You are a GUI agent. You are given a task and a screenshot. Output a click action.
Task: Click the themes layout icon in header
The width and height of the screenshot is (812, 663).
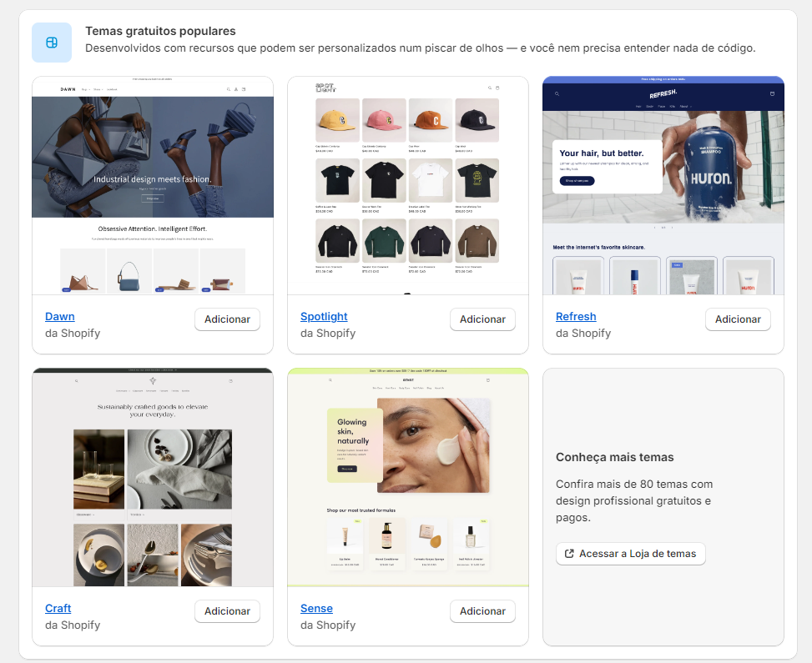(x=52, y=43)
